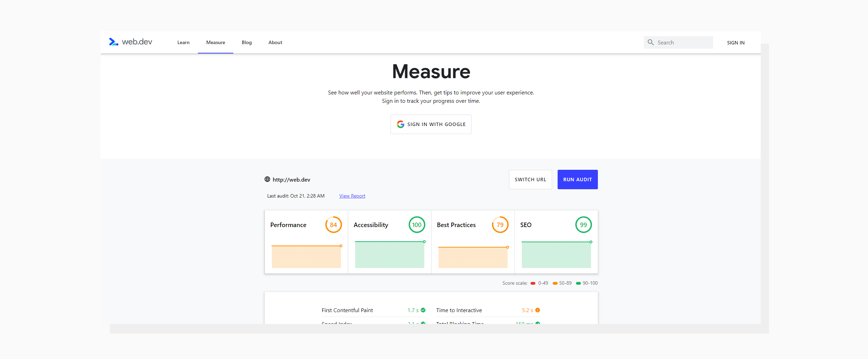The image size is (868, 359).
Task: Click the Accessibility score trend chart
Action: 389,254
